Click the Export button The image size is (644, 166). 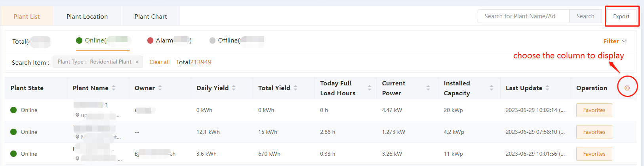coord(621,16)
